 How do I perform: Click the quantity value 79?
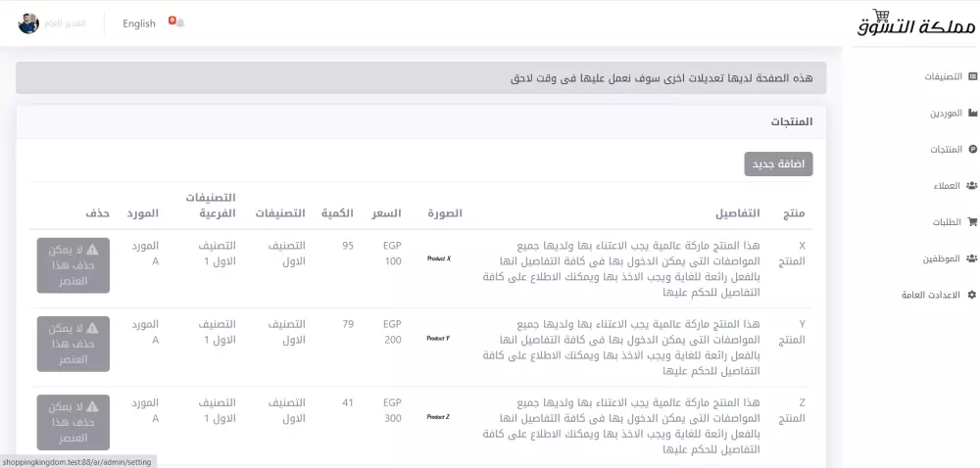348,324
